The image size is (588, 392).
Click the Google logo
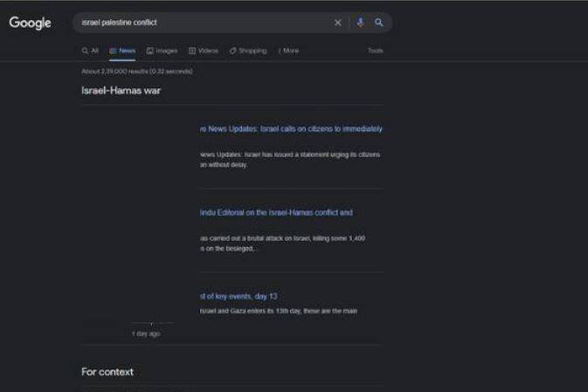(30, 23)
